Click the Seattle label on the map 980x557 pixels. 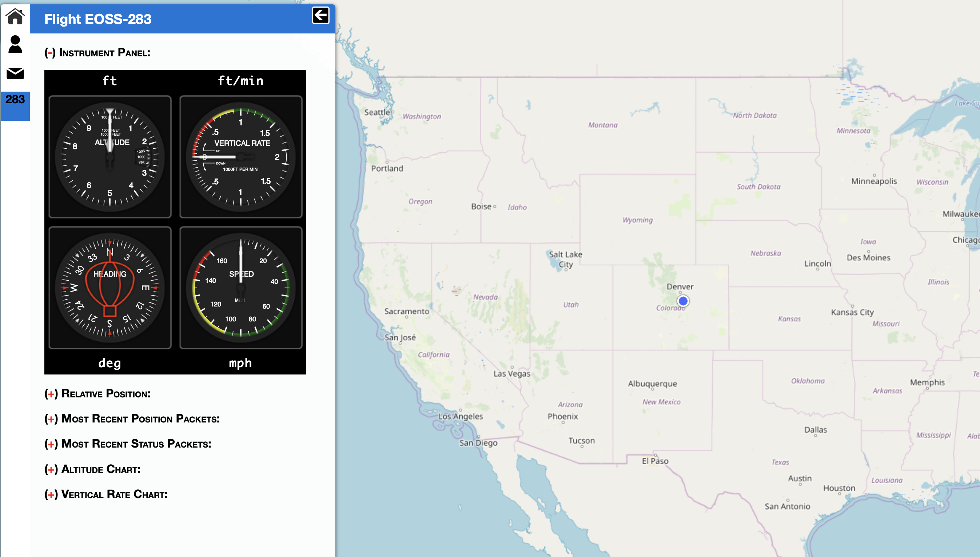pos(377,112)
